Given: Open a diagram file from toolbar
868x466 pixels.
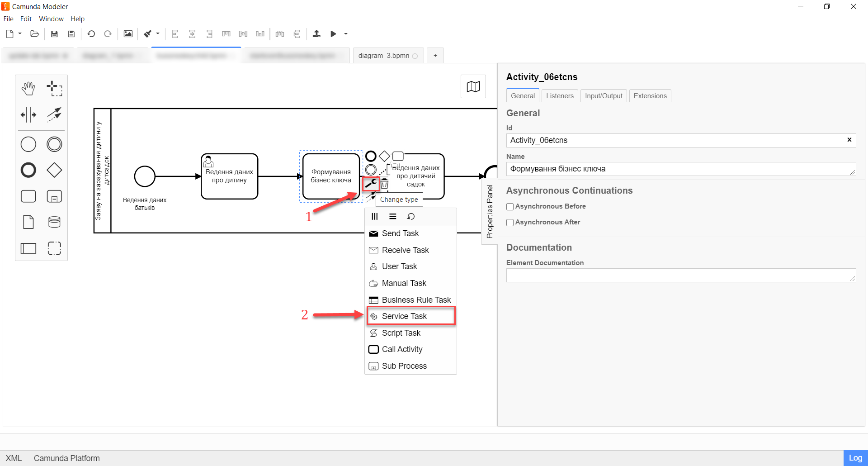Looking at the screenshot, I should (35, 34).
